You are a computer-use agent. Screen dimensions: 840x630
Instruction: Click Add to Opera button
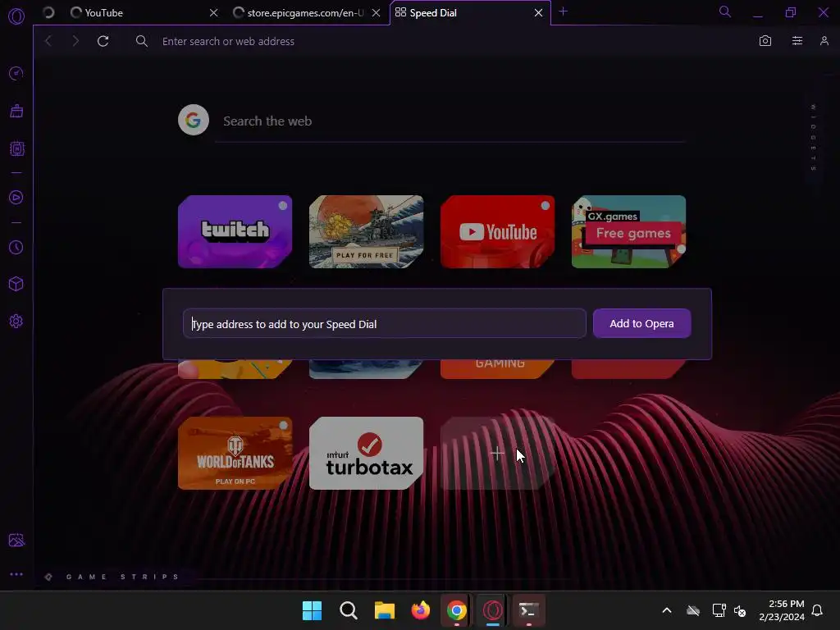point(641,323)
